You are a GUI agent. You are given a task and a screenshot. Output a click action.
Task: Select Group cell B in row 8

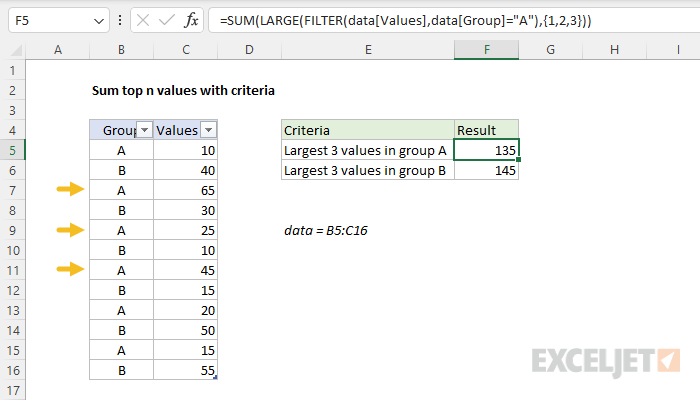click(x=121, y=210)
